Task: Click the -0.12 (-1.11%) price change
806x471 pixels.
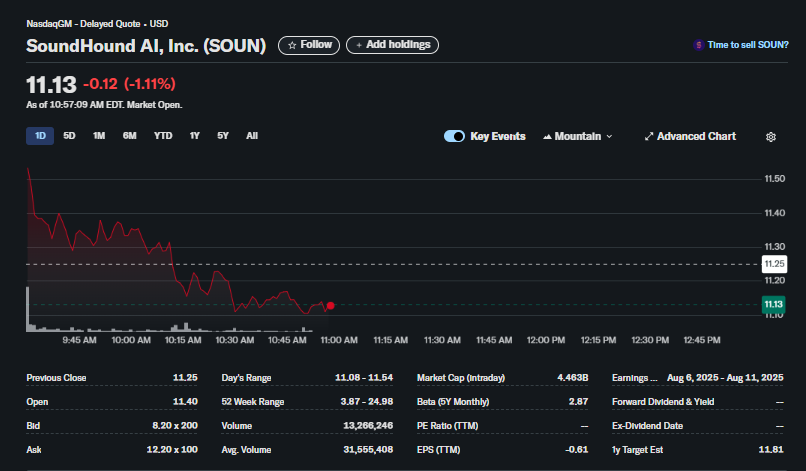Action: (x=130, y=84)
